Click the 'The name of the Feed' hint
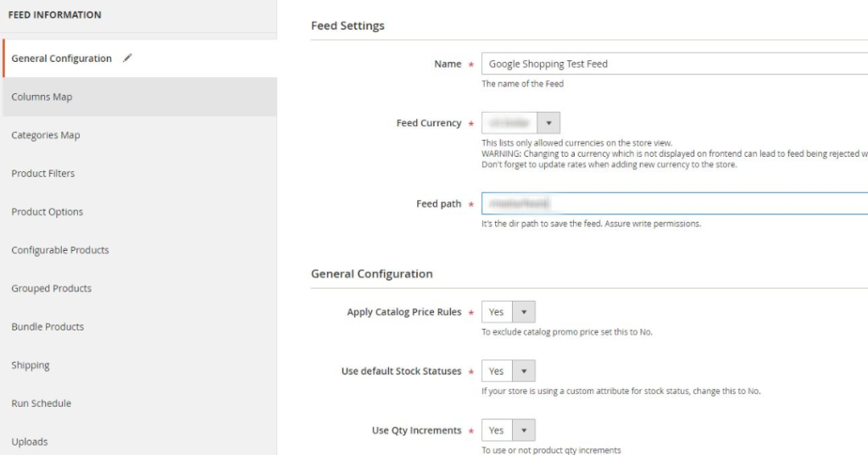 (522, 84)
